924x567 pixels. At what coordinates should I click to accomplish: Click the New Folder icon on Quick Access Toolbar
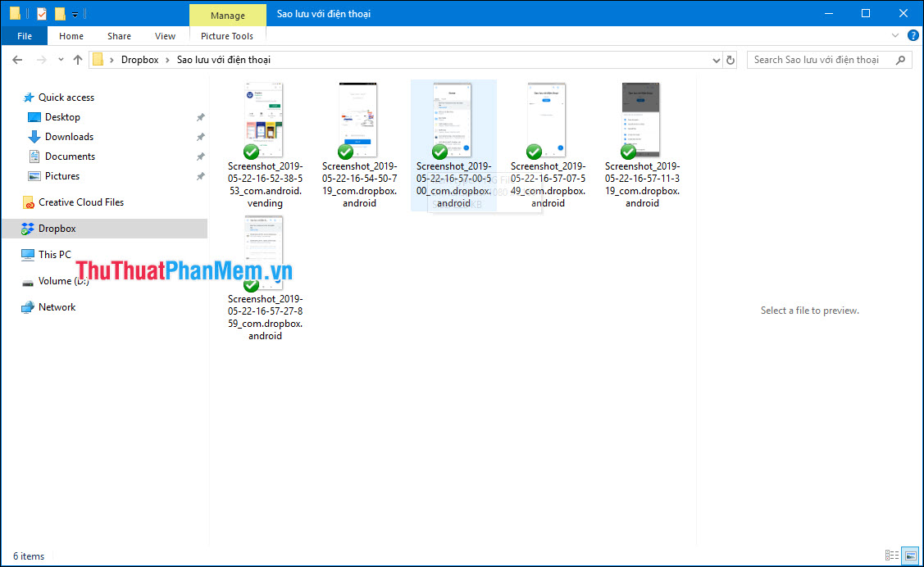[x=59, y=13]
